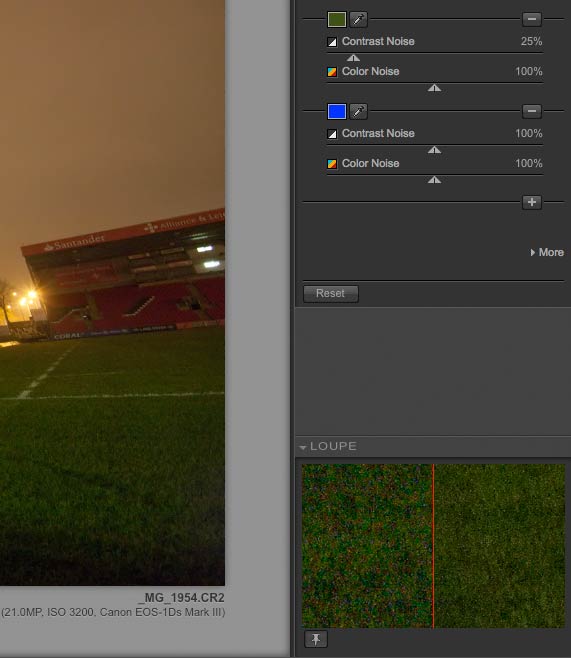Image resolution: width=571 pixels, height=658 pixels.
Task: Click the ISO 3200 camera info line
Action: (113, 612)
